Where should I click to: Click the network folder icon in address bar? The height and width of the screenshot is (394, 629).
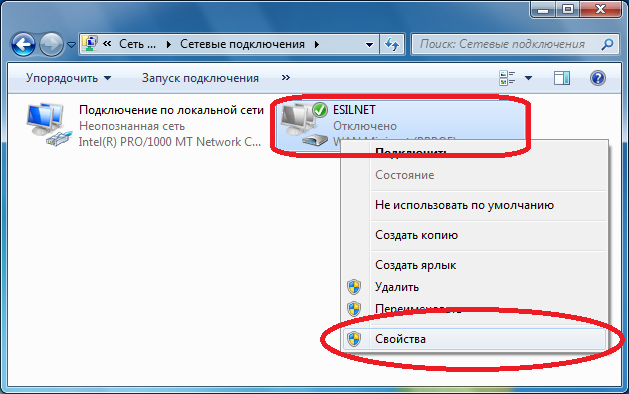[x=89, y=43]
